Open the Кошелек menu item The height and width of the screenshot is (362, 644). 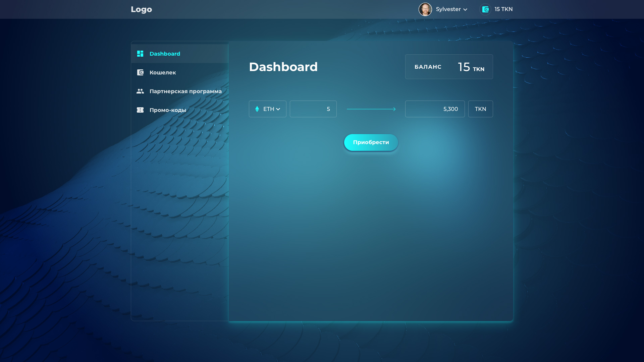coord(163,72)
